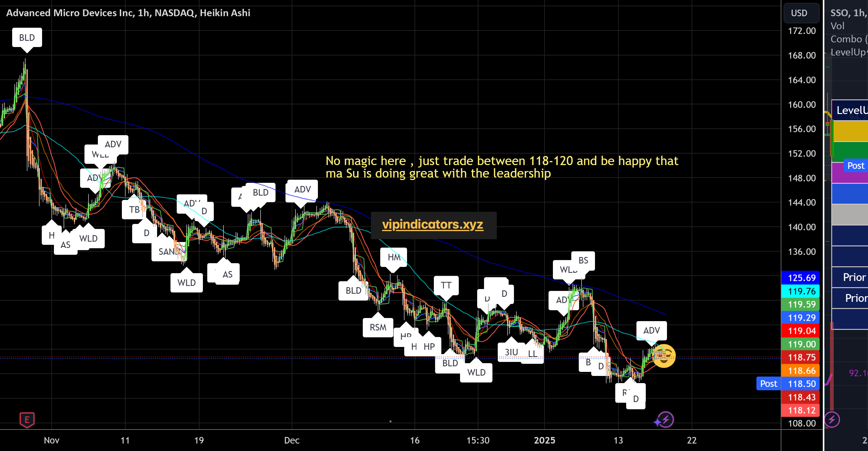Click the 119.76 cyan price label

coord(801,291)
